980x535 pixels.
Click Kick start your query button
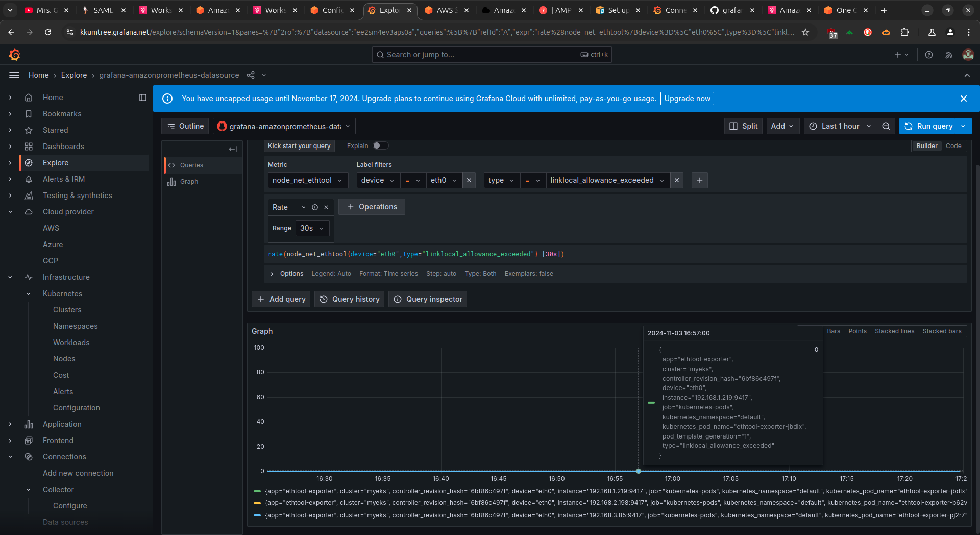point(299,146)
